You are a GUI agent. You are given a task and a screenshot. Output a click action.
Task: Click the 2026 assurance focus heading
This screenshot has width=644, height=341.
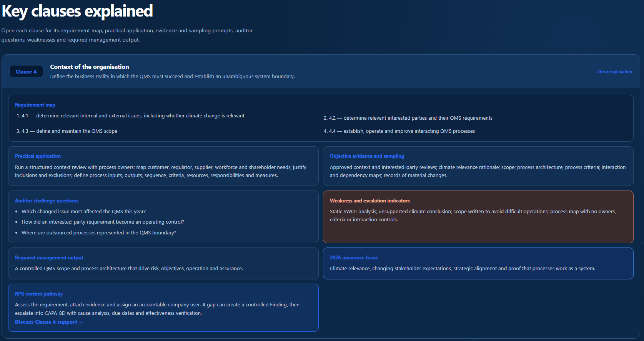354,257
